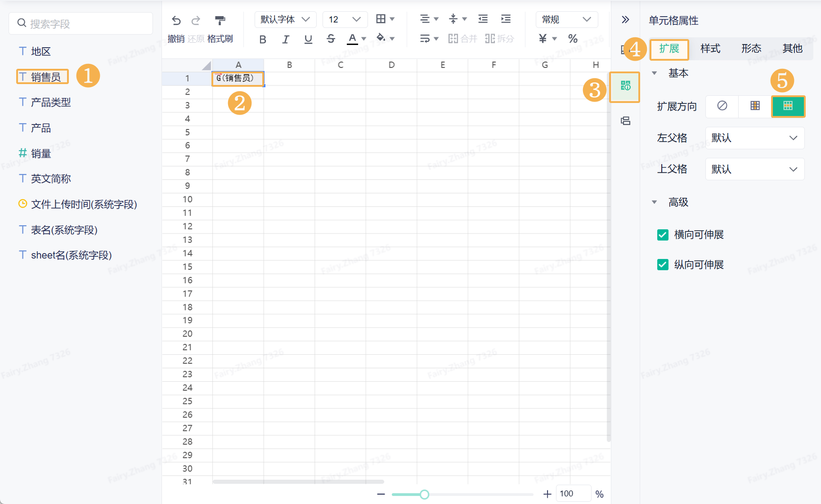Apply underline to the cell text
Screen dimensions: 821x504
[x=308, y=39]
